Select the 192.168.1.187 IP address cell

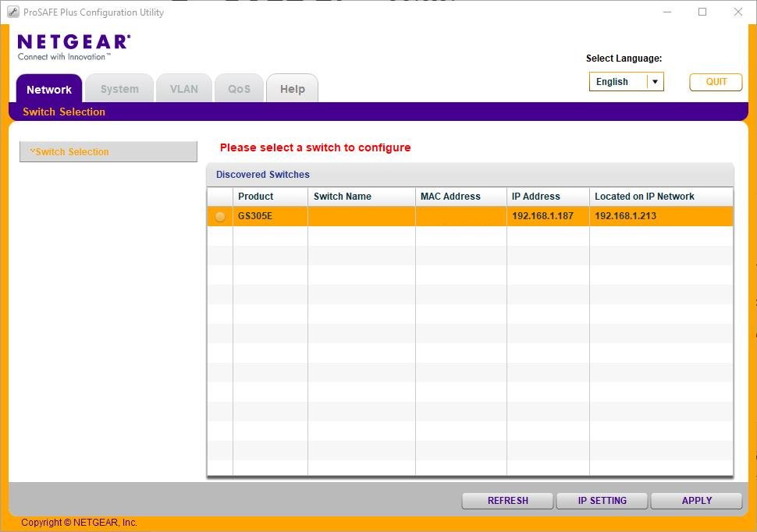point(547,216)
